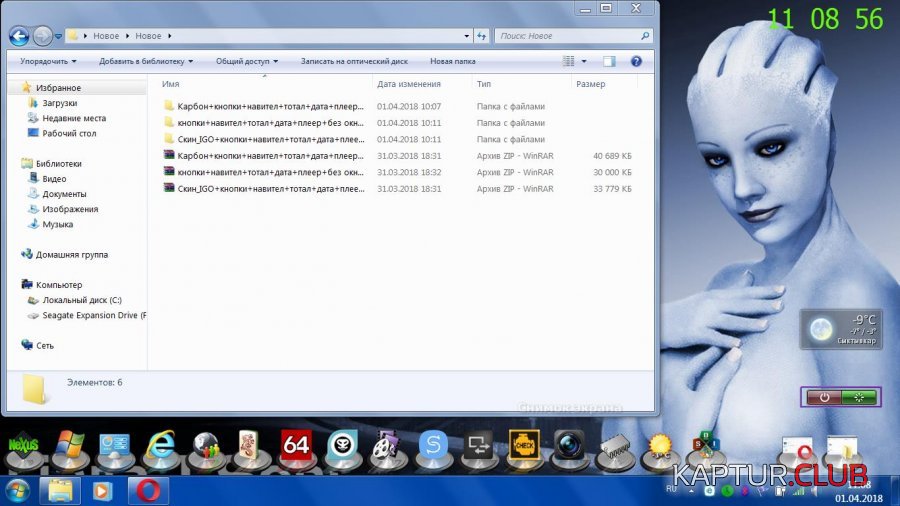Viewport: 900px width, 506px height.
Task: Open the Упорядочить menu
Action: pos(48,61)
